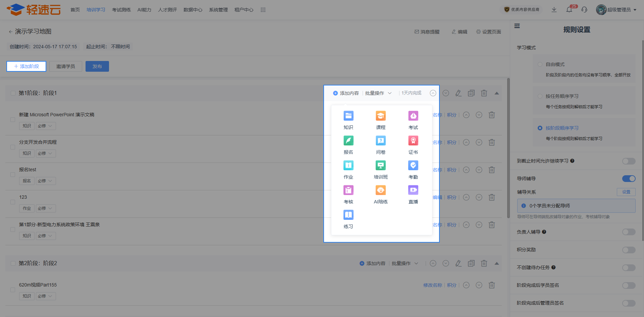
Task: Click the 考试 exam icon
Action: (x=413, y=116)
